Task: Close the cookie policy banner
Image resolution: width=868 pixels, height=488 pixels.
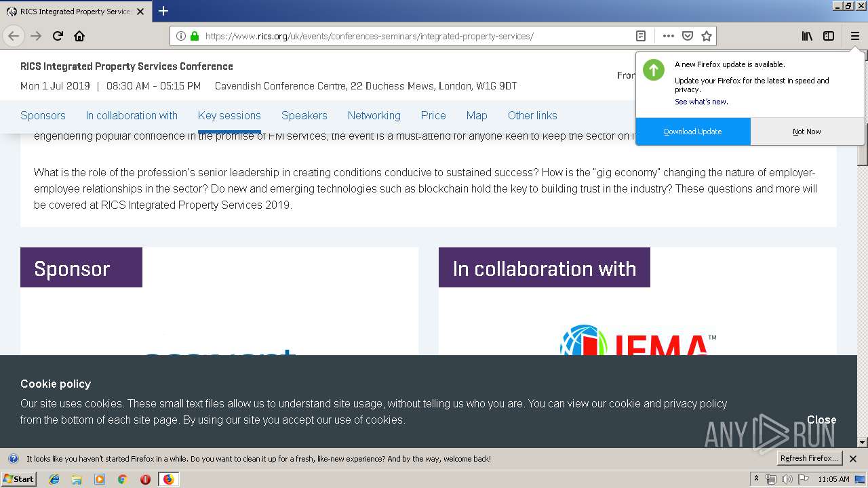Action: [821, 420]
